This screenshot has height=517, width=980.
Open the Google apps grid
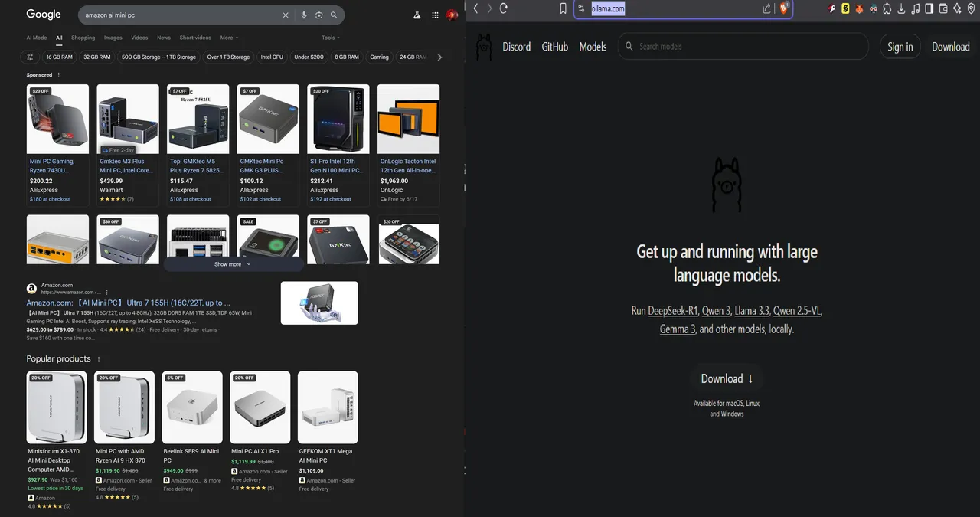(x=435, y=15)
